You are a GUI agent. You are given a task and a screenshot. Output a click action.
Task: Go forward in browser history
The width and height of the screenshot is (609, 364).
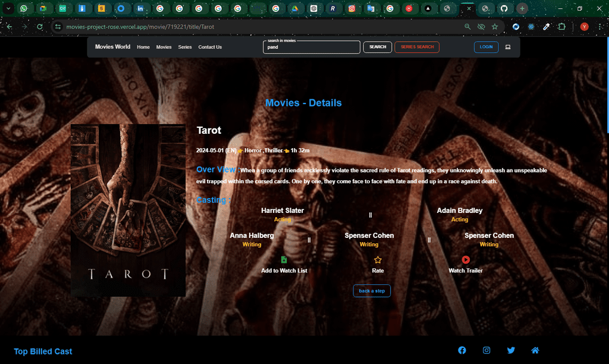click(24, 27)
